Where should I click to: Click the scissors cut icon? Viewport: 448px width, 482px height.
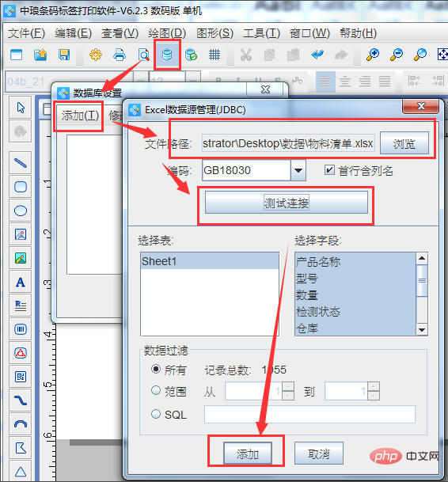(245, 55)
